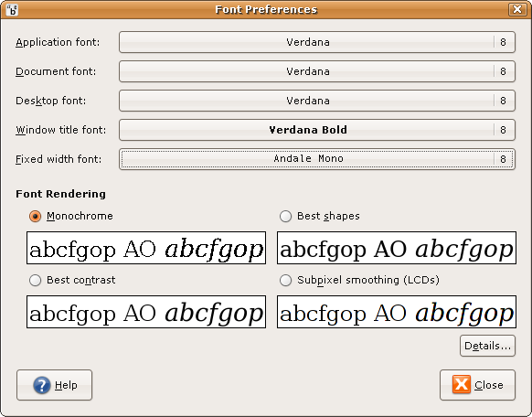532x417 pixels.
Task: Enable Subpixel smoothing (LCDs) rendering
Action: point(285,280)
